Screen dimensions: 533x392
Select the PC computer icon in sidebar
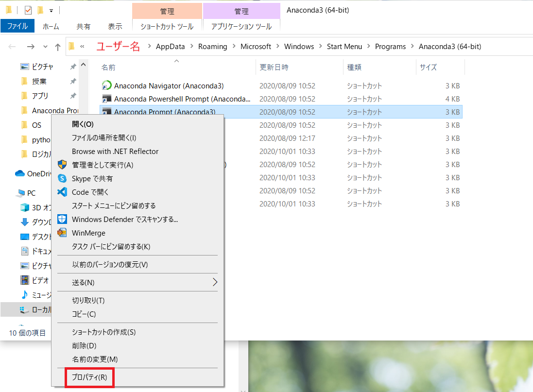tap(21, 193)
